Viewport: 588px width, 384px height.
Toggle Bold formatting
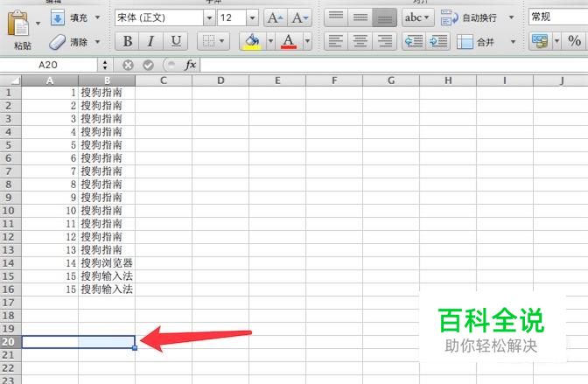(x=127, y=41)
